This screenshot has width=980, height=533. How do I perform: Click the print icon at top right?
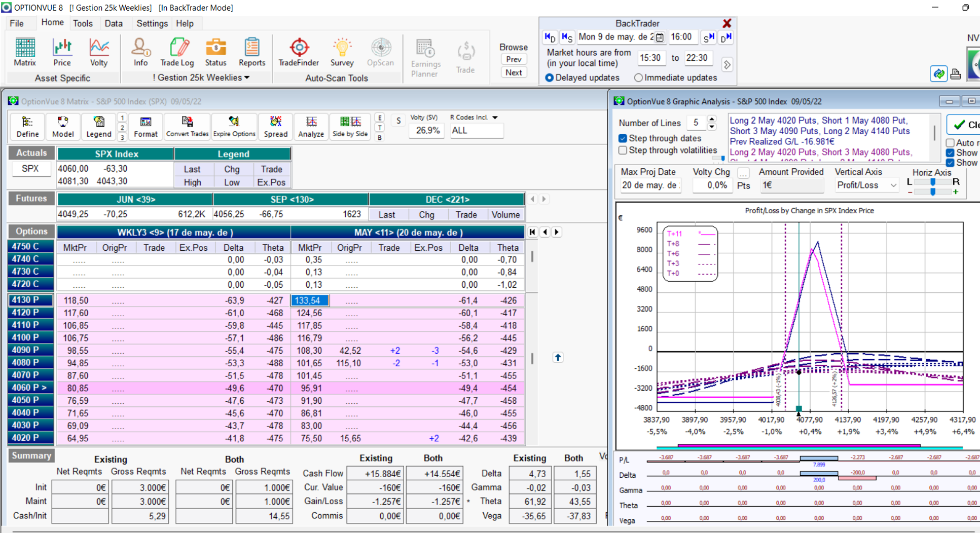point(956,74)
